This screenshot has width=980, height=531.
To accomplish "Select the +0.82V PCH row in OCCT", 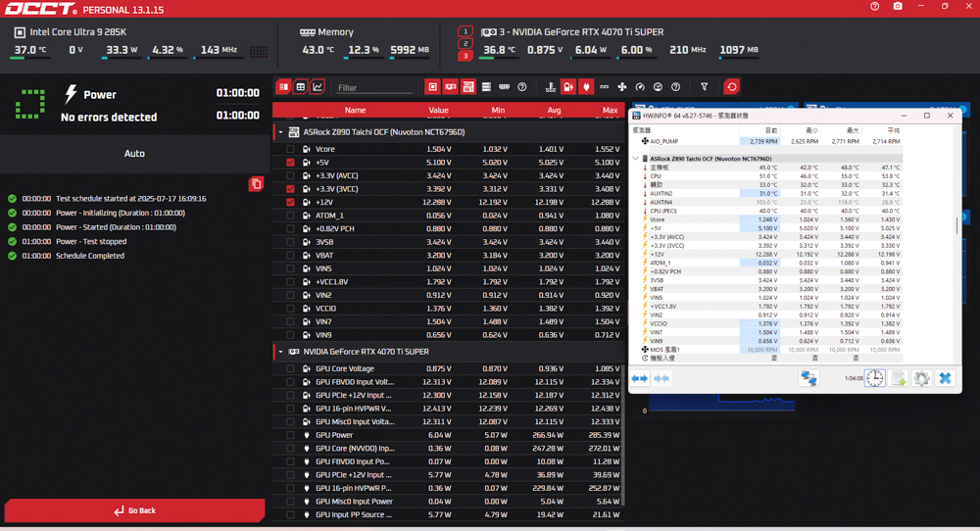I will pyautogui.click(x=449, y=228).
